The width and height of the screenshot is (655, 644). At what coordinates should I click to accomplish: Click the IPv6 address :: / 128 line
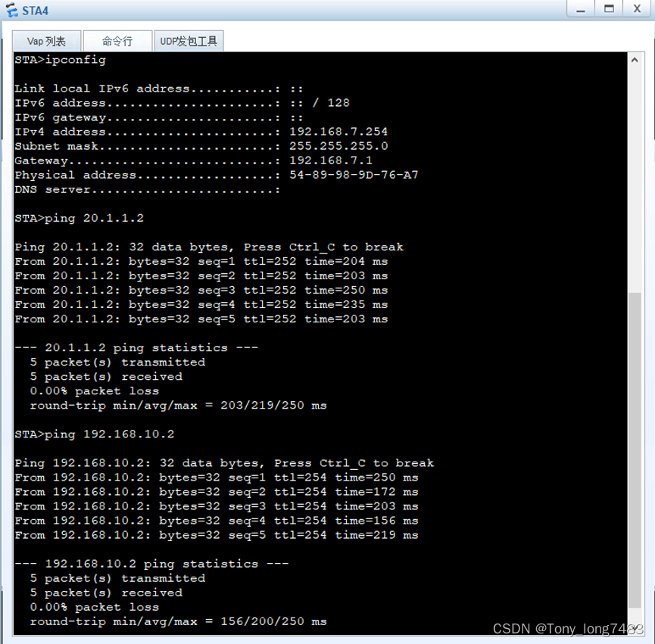click(182, 103)
